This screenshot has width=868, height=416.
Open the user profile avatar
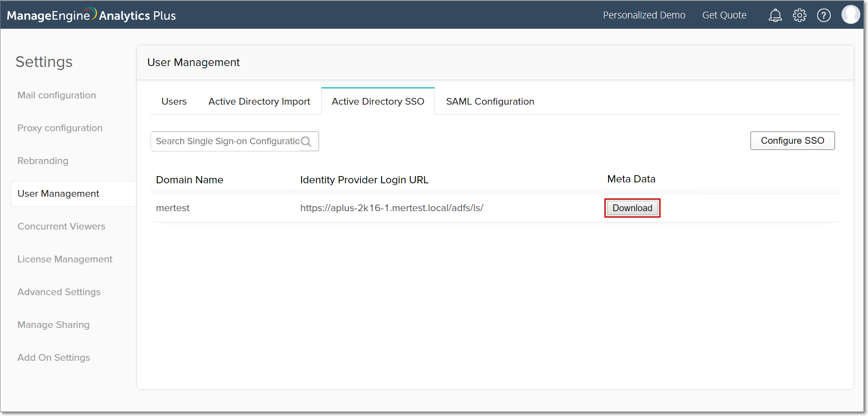tap(850, 15)
